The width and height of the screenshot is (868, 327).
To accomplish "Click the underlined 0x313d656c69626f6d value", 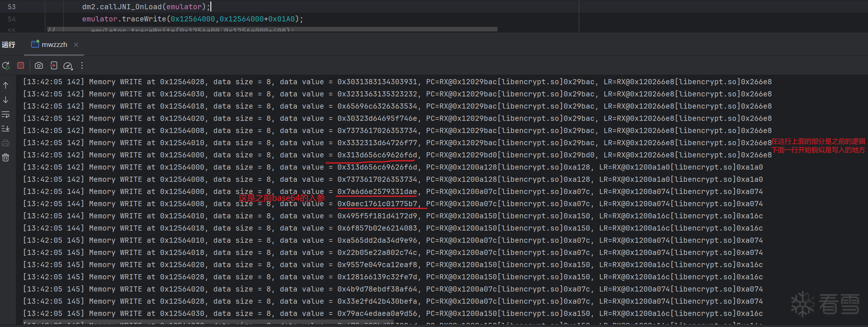I will point(377,155).
